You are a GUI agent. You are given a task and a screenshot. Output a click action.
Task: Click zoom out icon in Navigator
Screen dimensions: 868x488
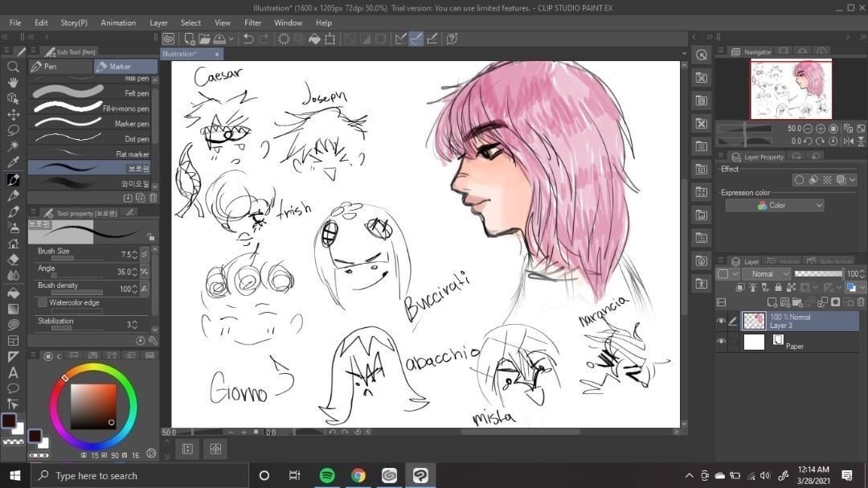pos(808,129)
